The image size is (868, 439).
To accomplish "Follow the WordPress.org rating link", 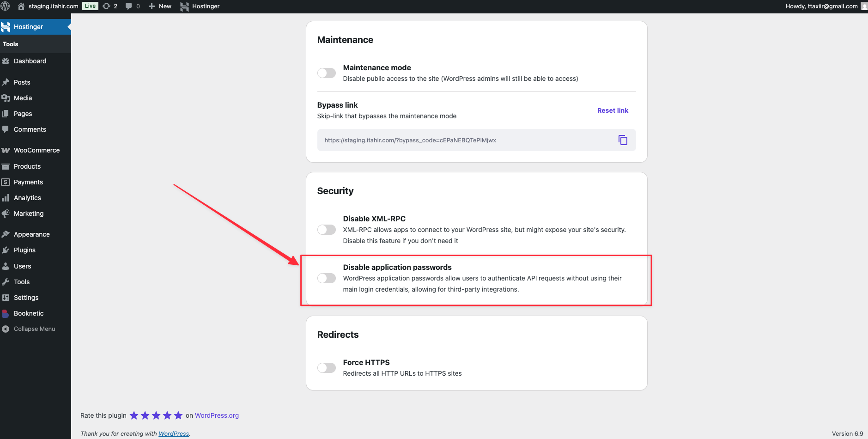I will pos(217,415).
